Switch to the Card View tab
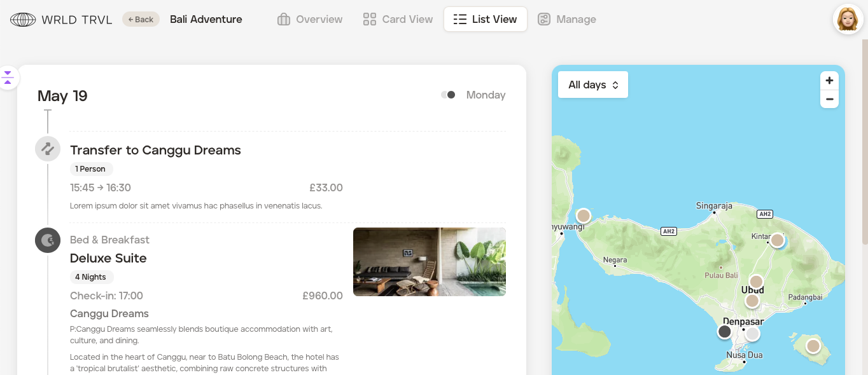 pos(398,19)
